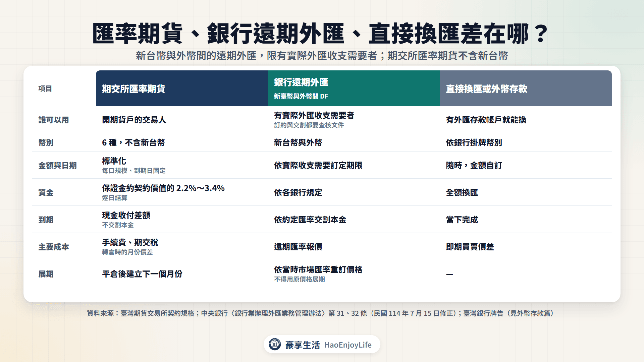This screenshot has height=362, width=644.
Task: Click the cell 依實際收支需要訂定期限
Action: (318, 165)
